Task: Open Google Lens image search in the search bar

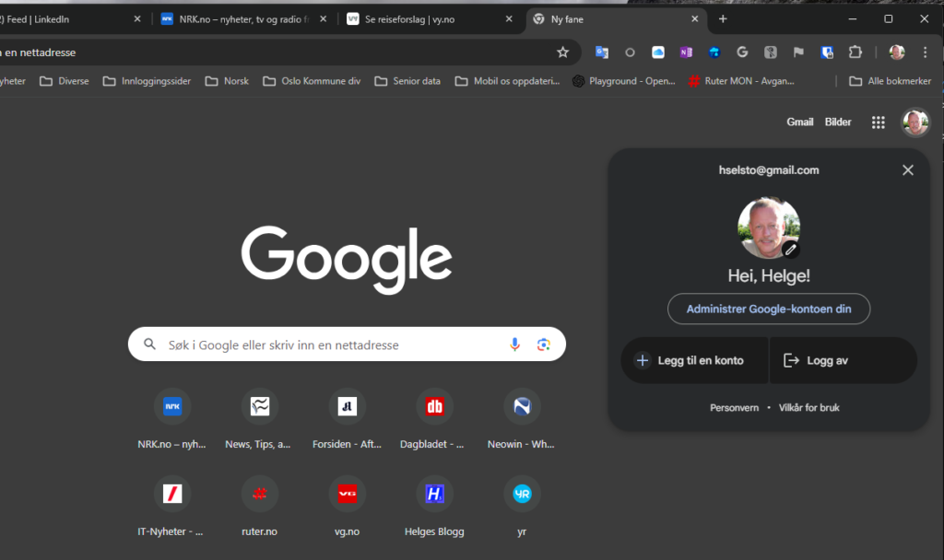Action: (544, 344)
